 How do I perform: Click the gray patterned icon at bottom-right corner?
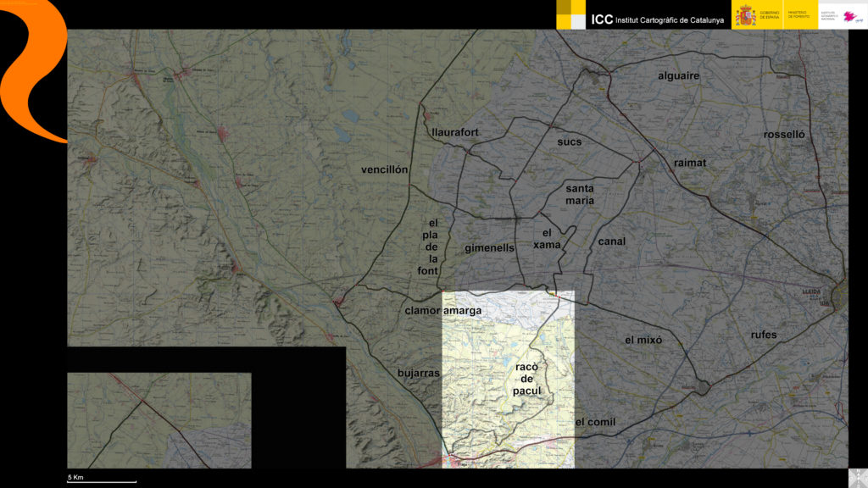point(858,478)
